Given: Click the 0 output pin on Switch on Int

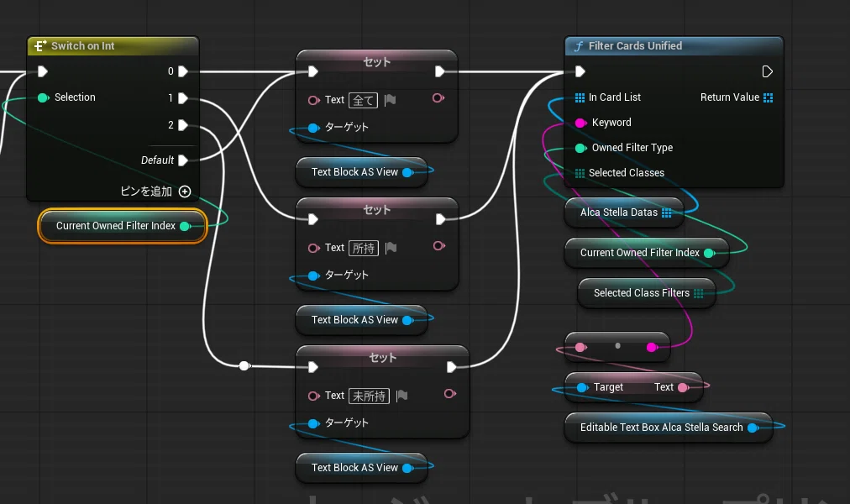Looking at the screenshot, I should (183, 71).
